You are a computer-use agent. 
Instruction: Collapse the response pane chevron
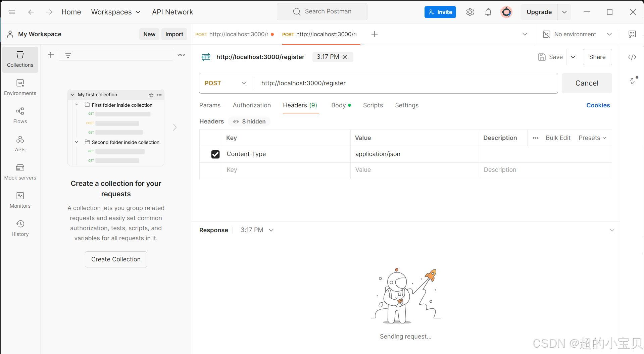point(612,230)
